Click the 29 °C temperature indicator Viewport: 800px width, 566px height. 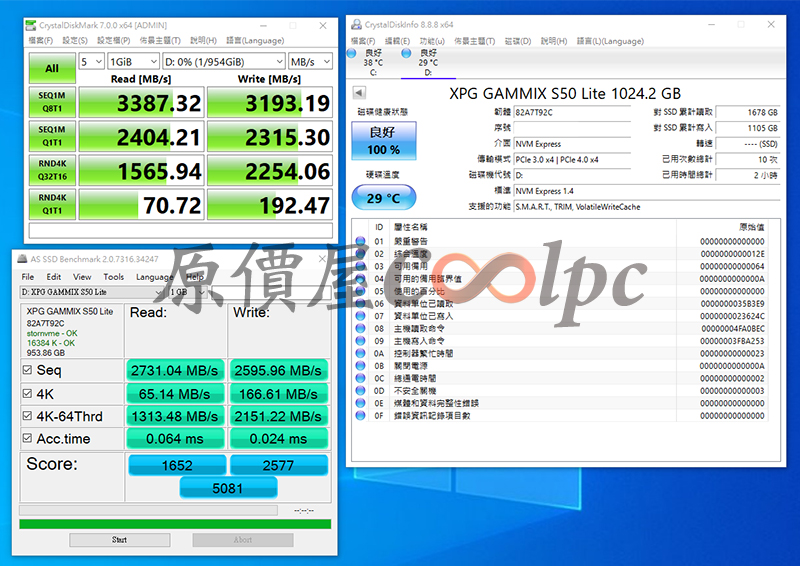click(384, 198)
